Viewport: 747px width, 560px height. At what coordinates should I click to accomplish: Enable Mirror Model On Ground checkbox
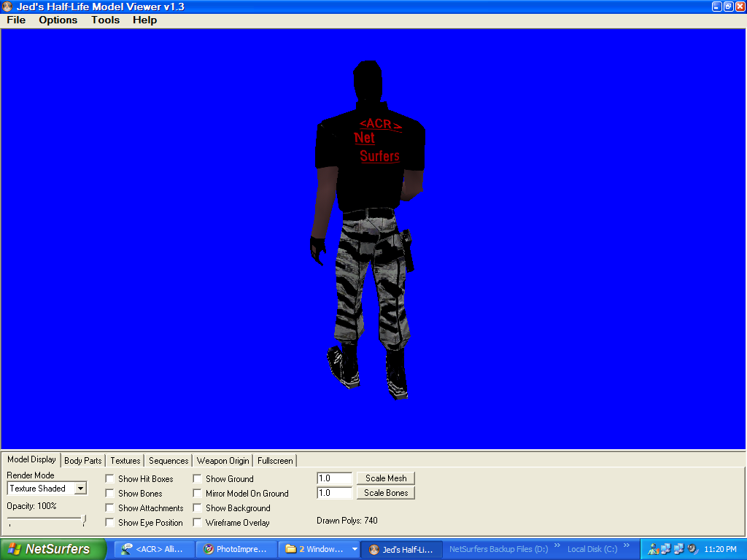point(197,494)
